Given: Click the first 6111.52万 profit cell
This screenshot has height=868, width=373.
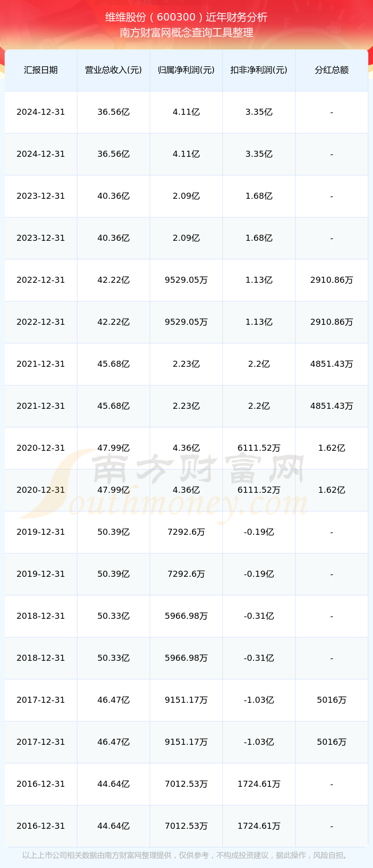Looking at the screenshot, I should pyautogui.click(x=259, y=448).
